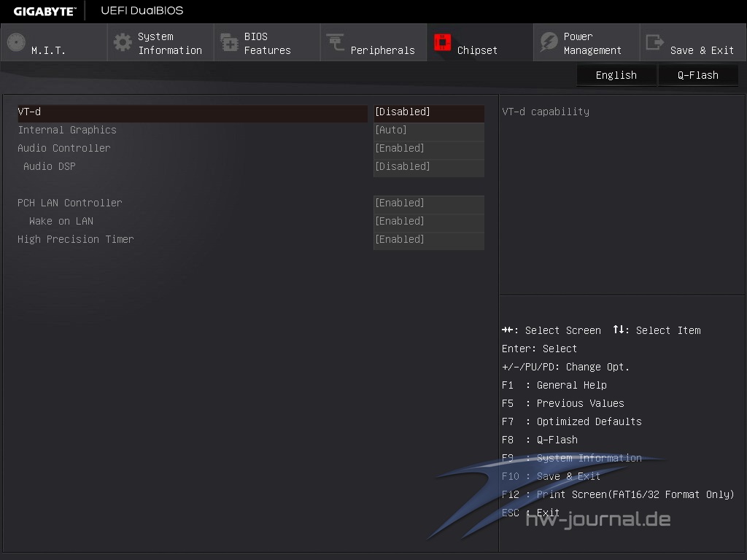Click the System Information gear icon

tap(123, 42)
